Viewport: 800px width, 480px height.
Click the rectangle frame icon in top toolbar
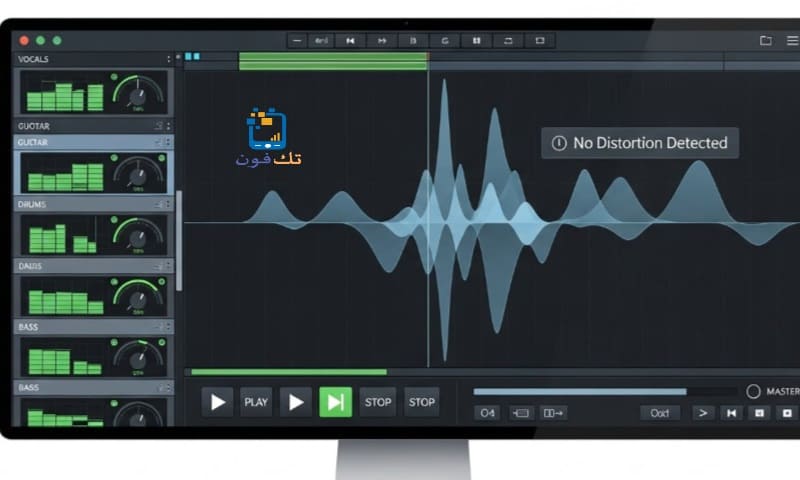tap(540, 41)
